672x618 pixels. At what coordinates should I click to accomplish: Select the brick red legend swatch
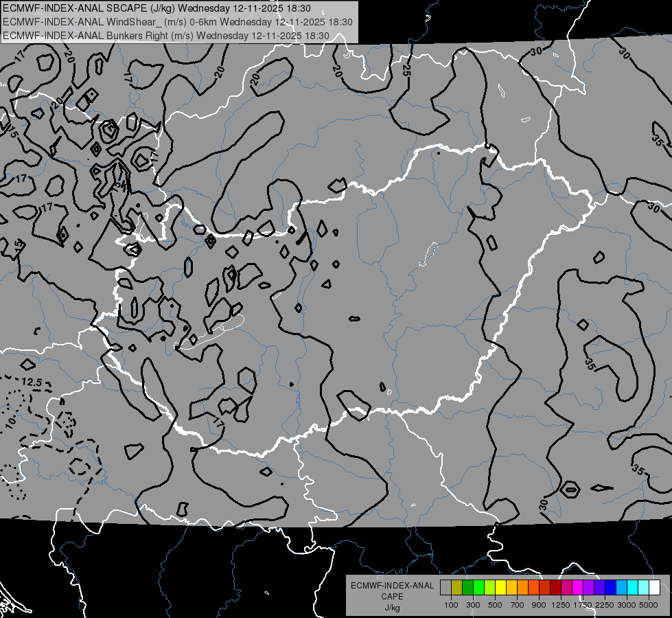(545, 587)
